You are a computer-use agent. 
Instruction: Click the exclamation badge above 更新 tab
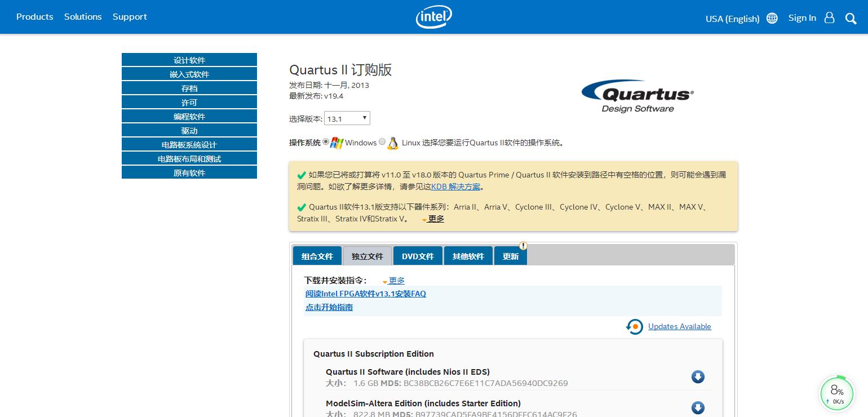pyautogui.click(x=523, y=246)
